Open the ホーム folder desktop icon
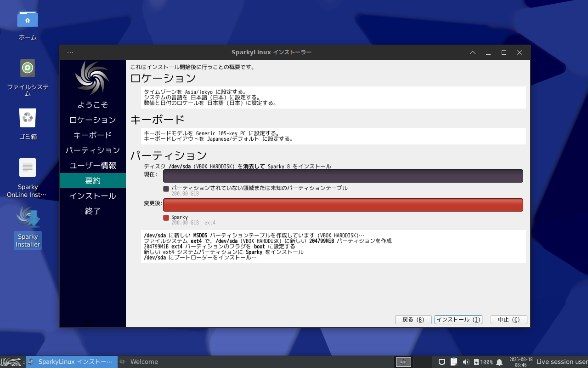The height and width of the screenshot is (368, 588). click(28, 19)
